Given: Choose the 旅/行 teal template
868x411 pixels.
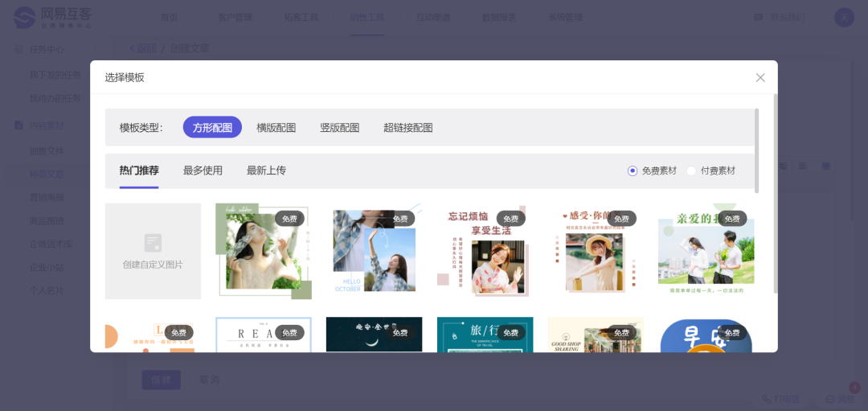Looking at the screenshot, I should coord(485,335).
